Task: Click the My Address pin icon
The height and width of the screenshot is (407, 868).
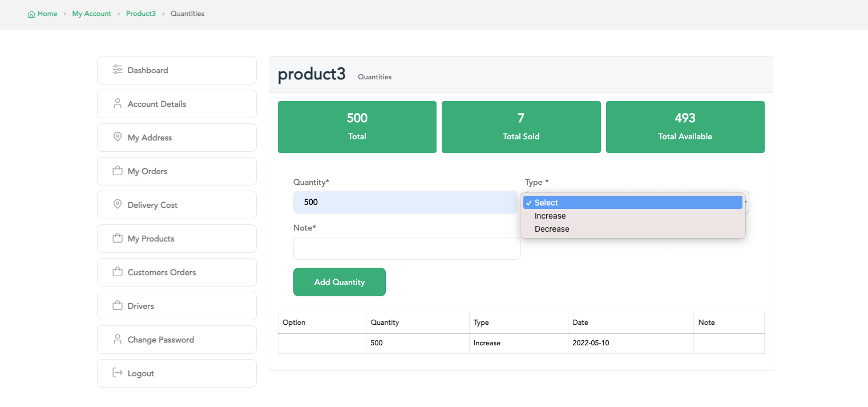Action: [x=118, y=137]
